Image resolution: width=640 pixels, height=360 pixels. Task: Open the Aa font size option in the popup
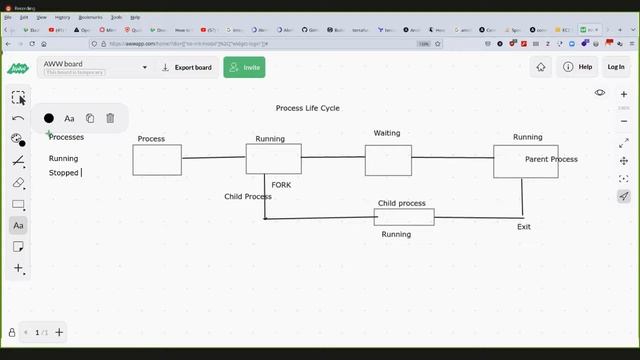click(69, 118)
